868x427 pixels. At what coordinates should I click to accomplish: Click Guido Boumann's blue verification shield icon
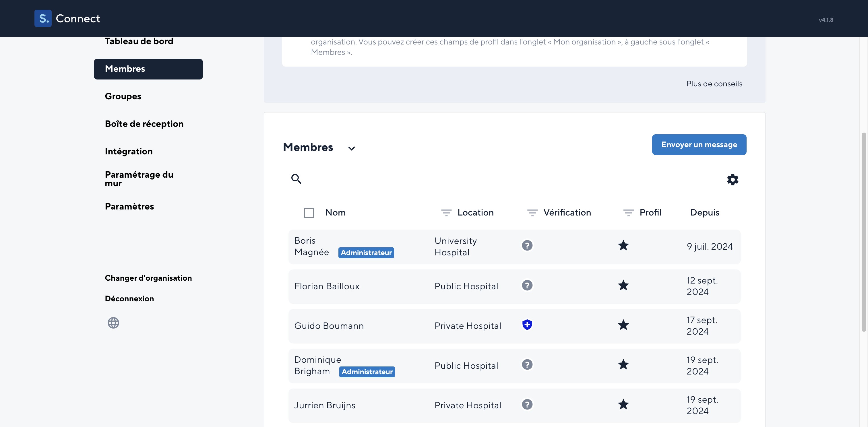tap(527, 325)
